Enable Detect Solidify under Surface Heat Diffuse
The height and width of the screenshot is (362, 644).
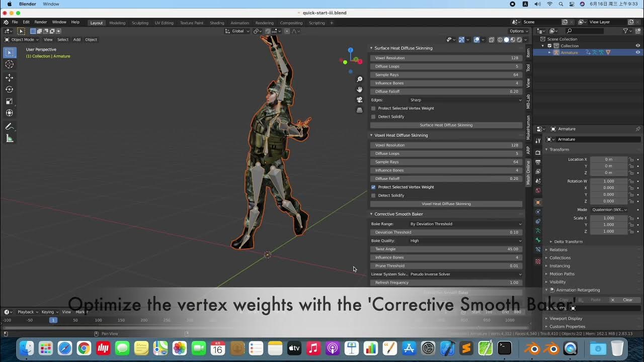click(x=373, y=117)
